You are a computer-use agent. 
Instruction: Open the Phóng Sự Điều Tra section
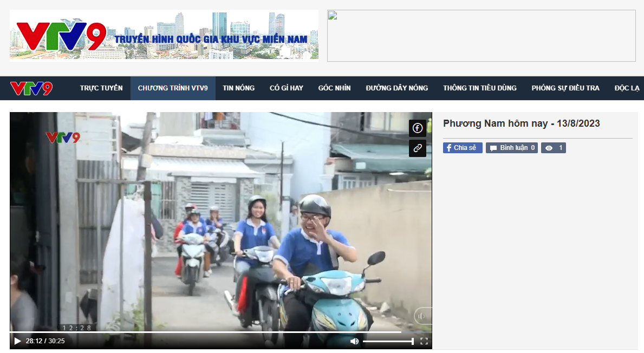click(x=565, y=88)
